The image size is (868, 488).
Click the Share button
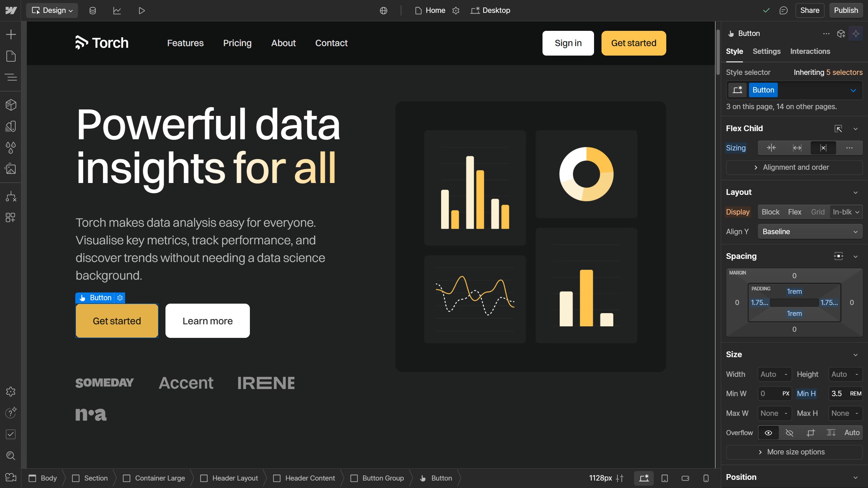pyautogui.click(x=810, y=11)
